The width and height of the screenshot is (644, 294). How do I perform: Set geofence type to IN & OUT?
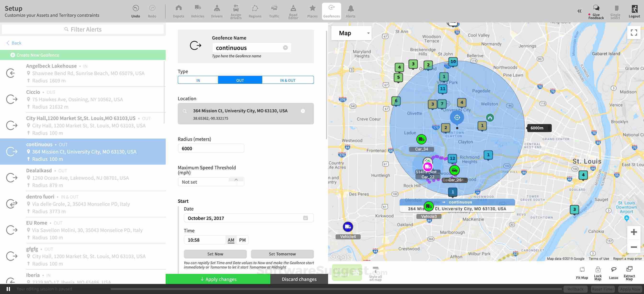[287, 80]
